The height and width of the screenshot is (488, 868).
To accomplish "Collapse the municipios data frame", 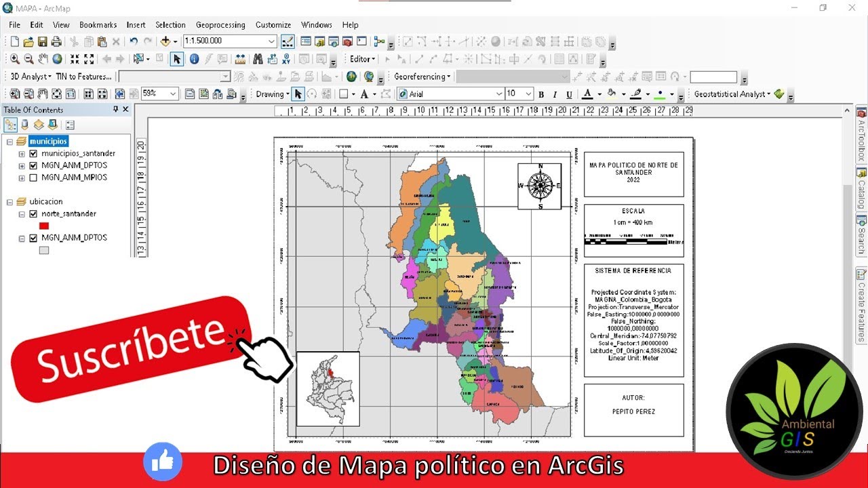I will point(9,142).
